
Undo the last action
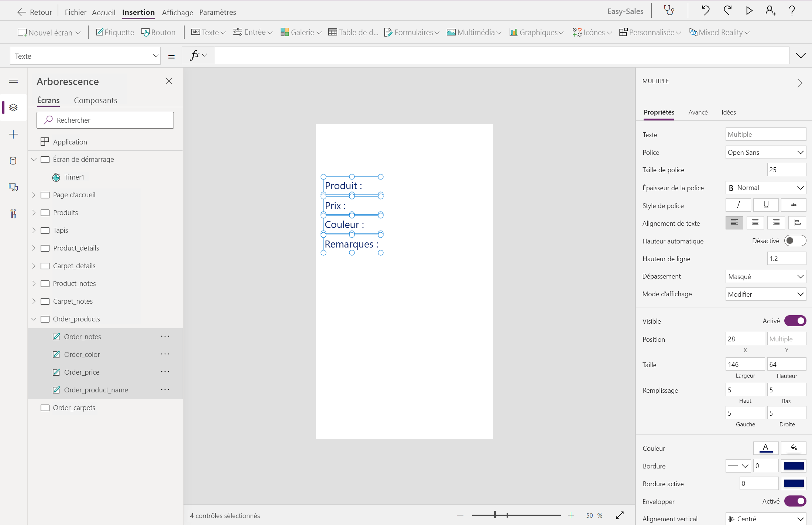706,10
